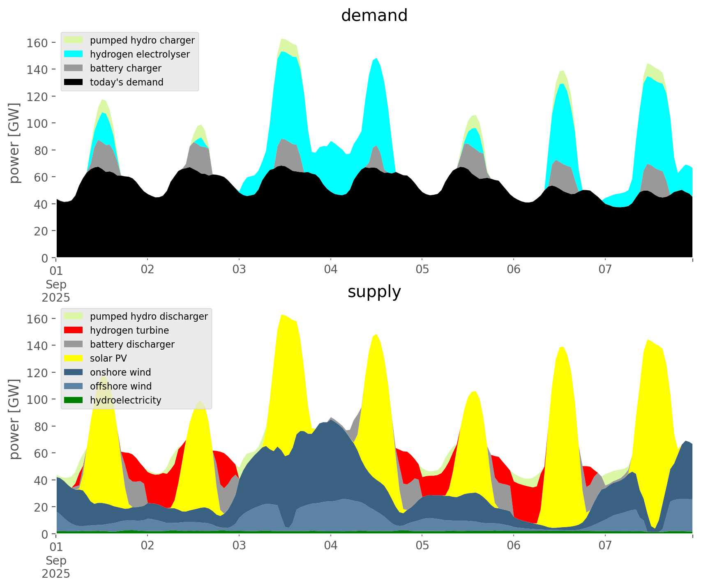Image resolution: width=701 pixels, height=588 pixels.
Task: Click the green hydroelectricity legend swatch
Action: [74, 400]
